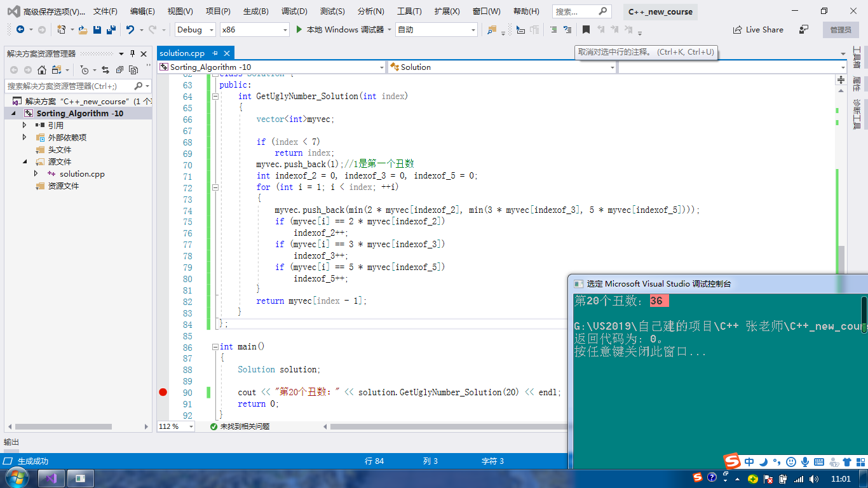Image resolution: width=868 pixels, height=488 pixels.
Task: Click the undo arrow in toolbar
Action: point(130,30)
